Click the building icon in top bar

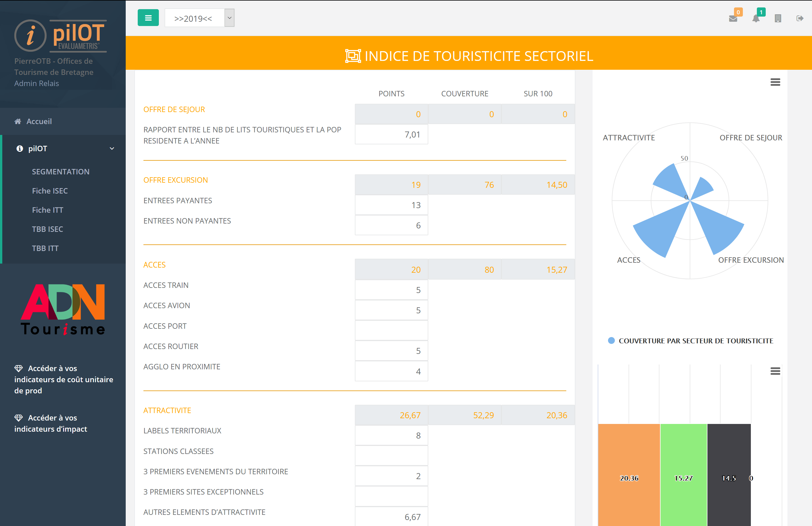(778, 18)
